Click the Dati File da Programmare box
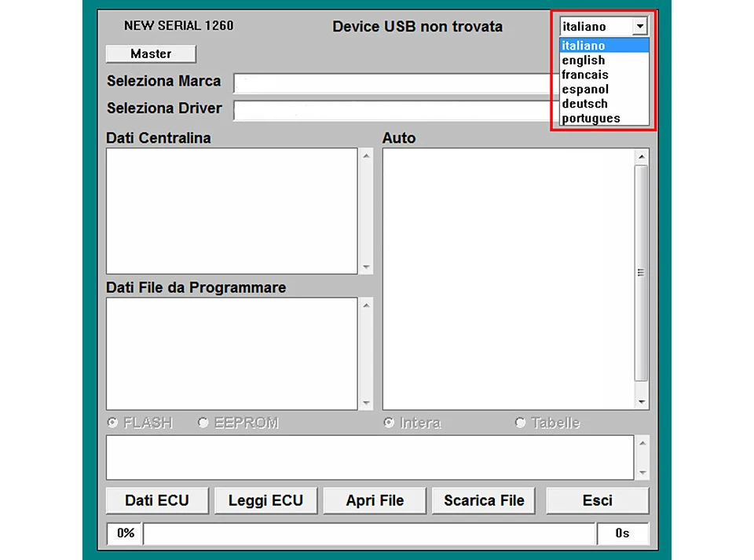The image size is (754, 560). (232, 353)
